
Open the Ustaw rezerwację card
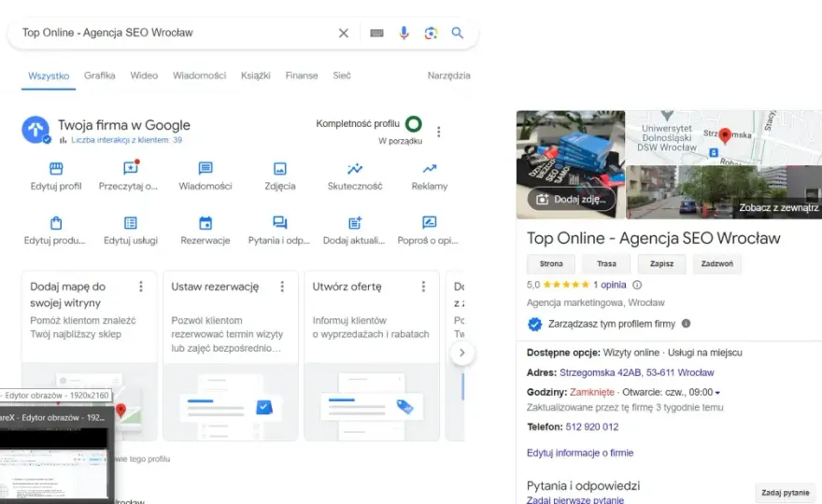(x=231, y=356)
